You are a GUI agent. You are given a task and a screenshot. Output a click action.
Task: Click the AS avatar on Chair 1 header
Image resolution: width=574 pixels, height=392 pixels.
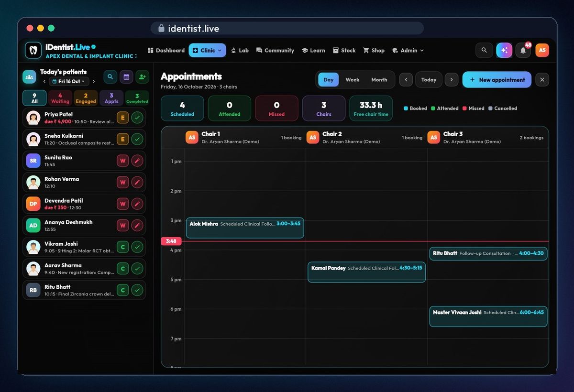click(192, 137)
